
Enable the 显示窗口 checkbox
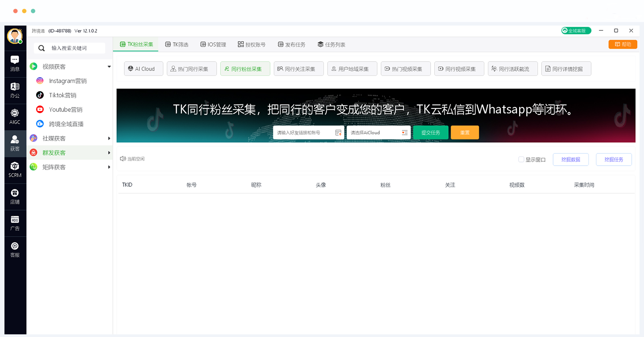[x=521, y=159]
